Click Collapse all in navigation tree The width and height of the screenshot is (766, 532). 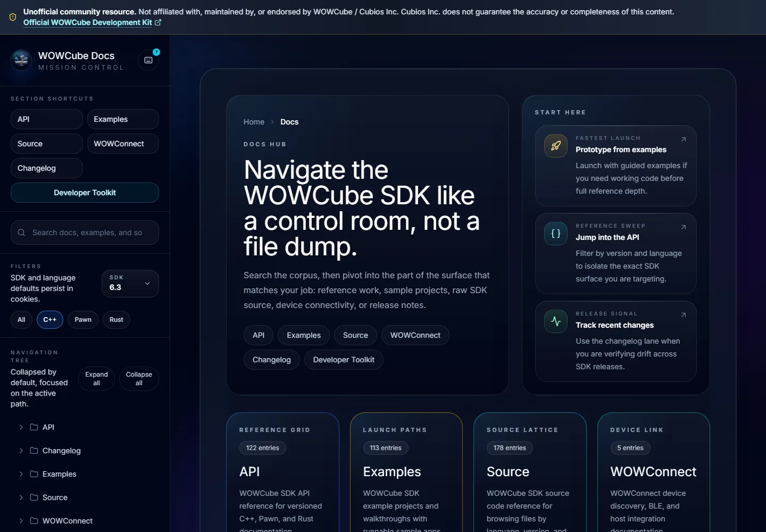(x=139, y=379)
